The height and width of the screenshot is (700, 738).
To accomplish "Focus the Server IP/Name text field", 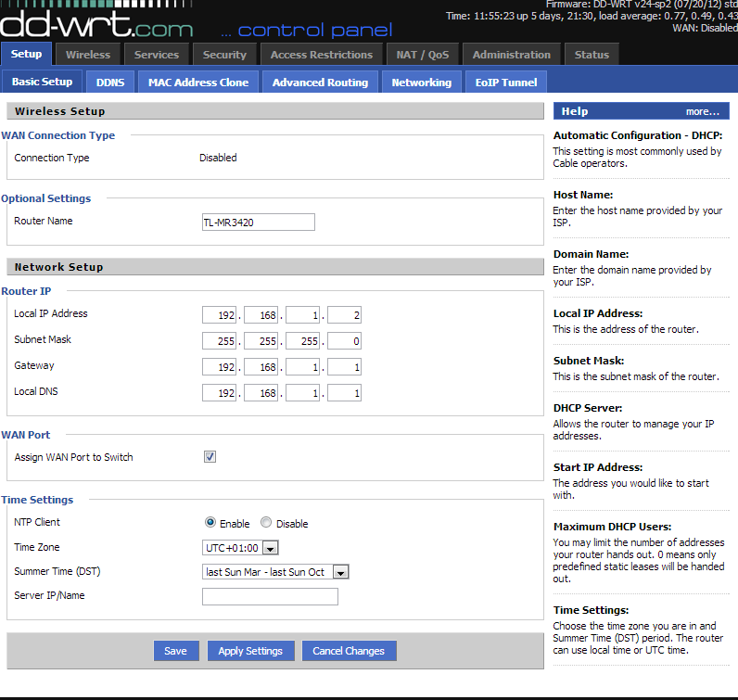I will 270,596.
